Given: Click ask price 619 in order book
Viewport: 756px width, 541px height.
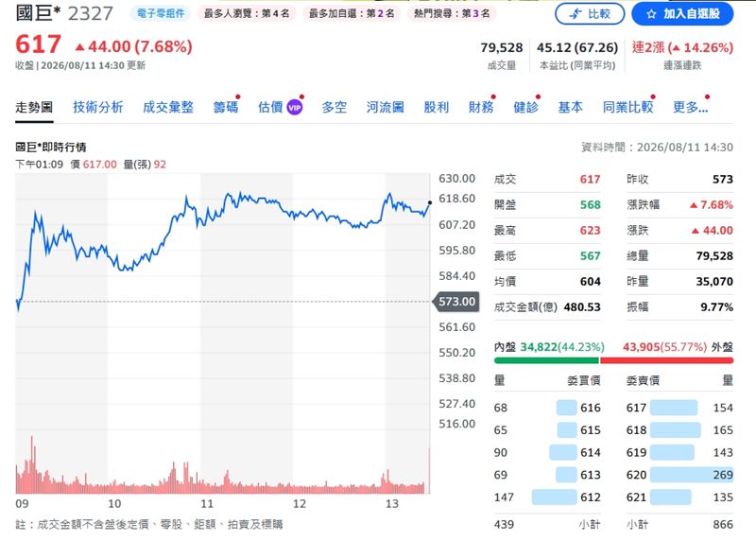Looking at the screenshot, I should coord(636,453).
